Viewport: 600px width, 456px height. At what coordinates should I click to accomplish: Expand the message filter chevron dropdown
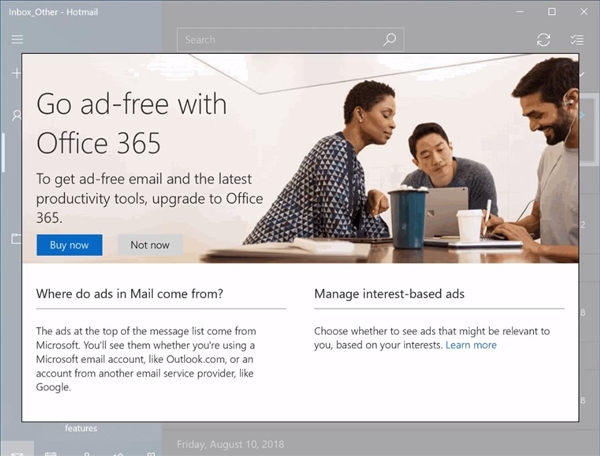click(x=583, y=75)
